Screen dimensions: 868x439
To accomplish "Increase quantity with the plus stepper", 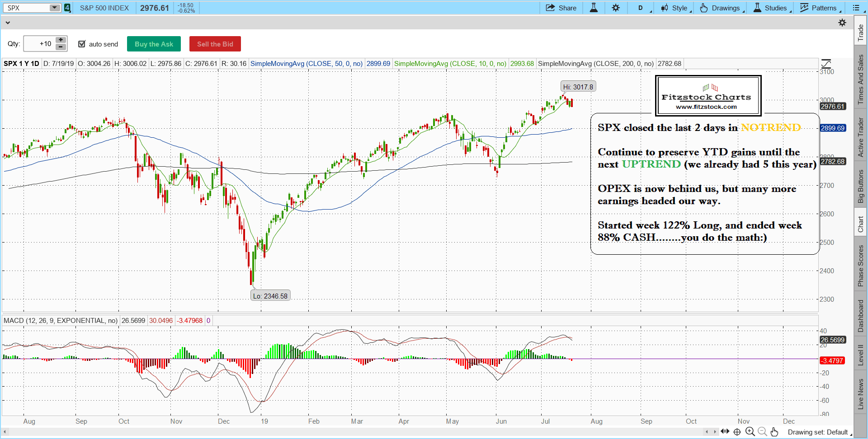I will 61,40.
